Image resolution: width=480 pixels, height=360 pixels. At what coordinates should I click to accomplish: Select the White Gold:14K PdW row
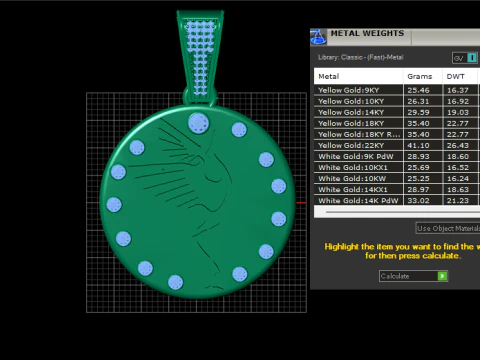[x=397, y=200]
